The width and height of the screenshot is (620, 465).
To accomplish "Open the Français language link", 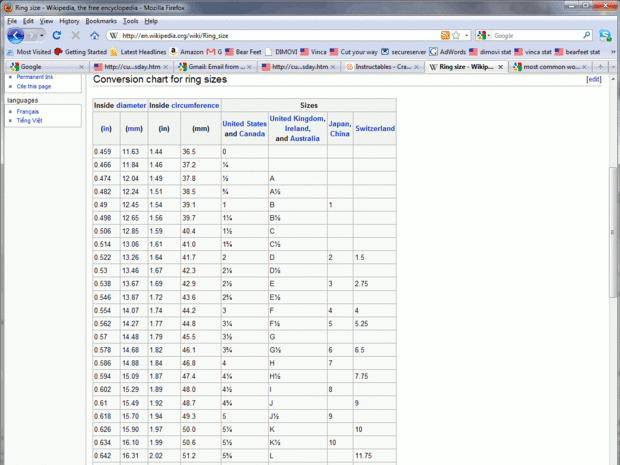I will pyautogui.click(x=29, y=111).
